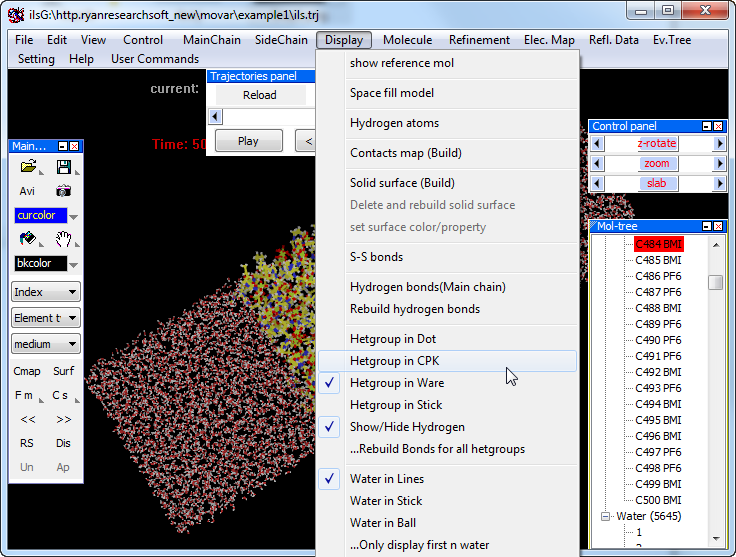Click the RS tool button
The height and width of the screenshot is (557, 736).
(27, 443)
